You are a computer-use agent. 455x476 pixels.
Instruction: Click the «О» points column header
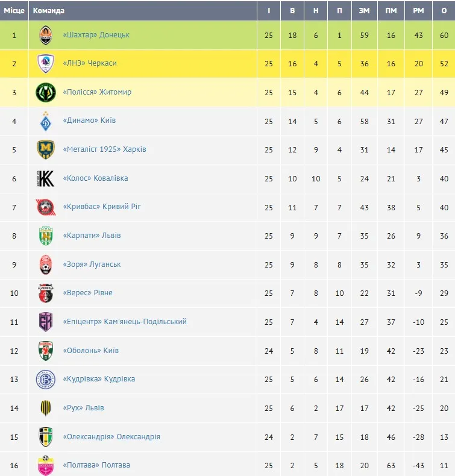tap(444, 11)
